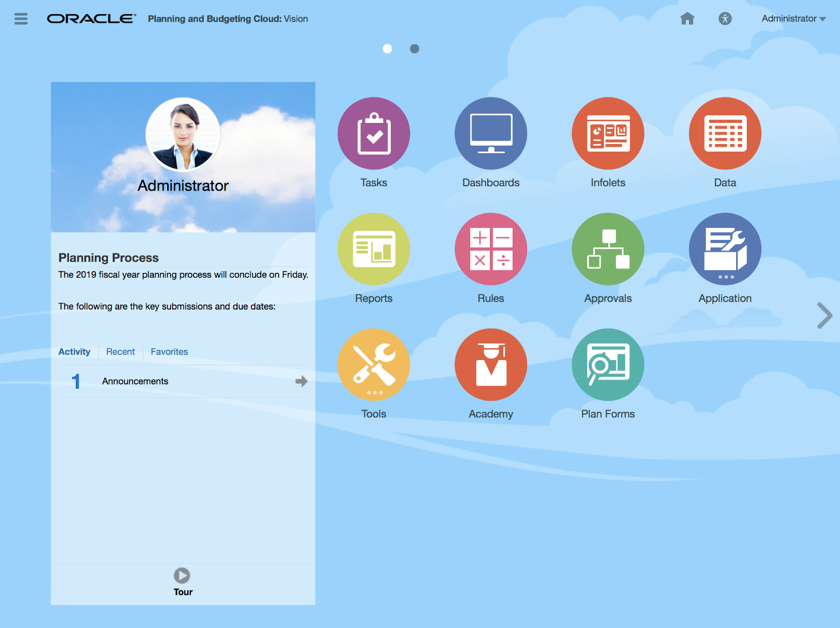Click the Plan Forms label
The height and width of the screenshot is (628, 840).
(x=608, y=414)
